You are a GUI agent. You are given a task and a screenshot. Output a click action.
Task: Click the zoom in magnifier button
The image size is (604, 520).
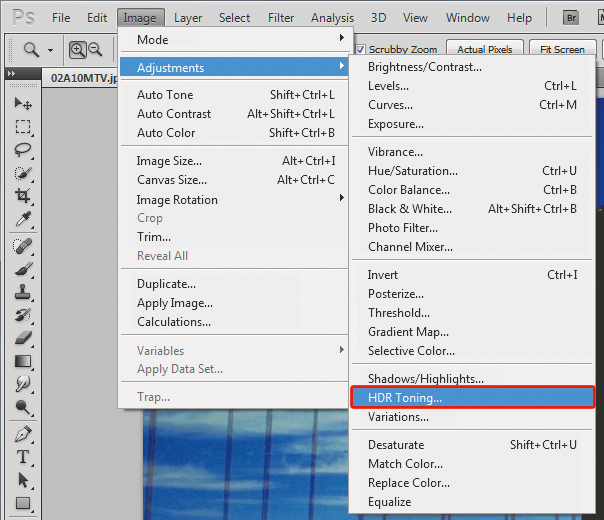78,49
